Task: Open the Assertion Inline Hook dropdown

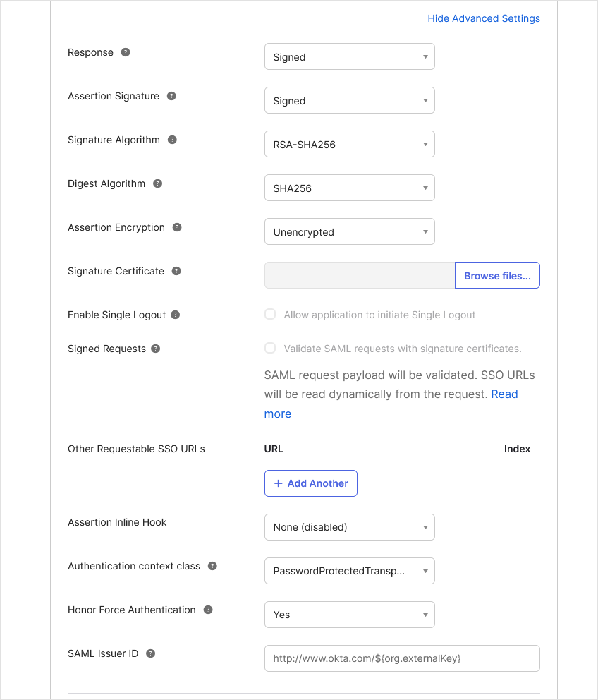Action: 349,527
